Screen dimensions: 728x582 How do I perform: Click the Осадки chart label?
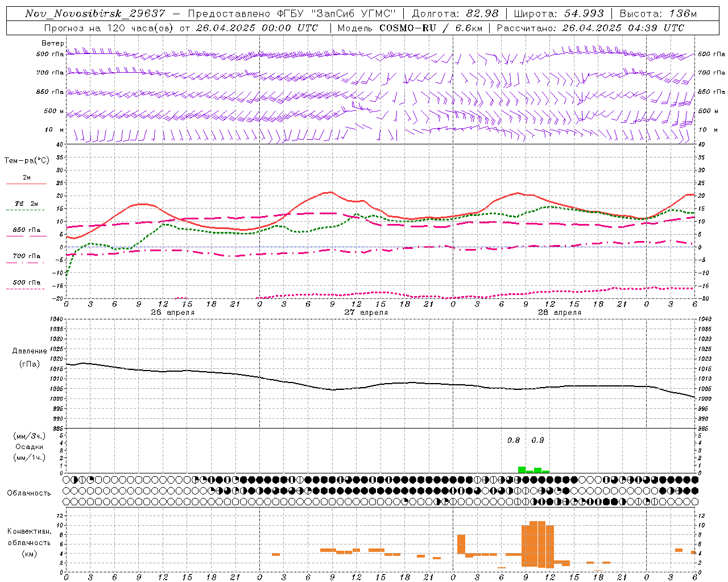(x=30, y=447)
